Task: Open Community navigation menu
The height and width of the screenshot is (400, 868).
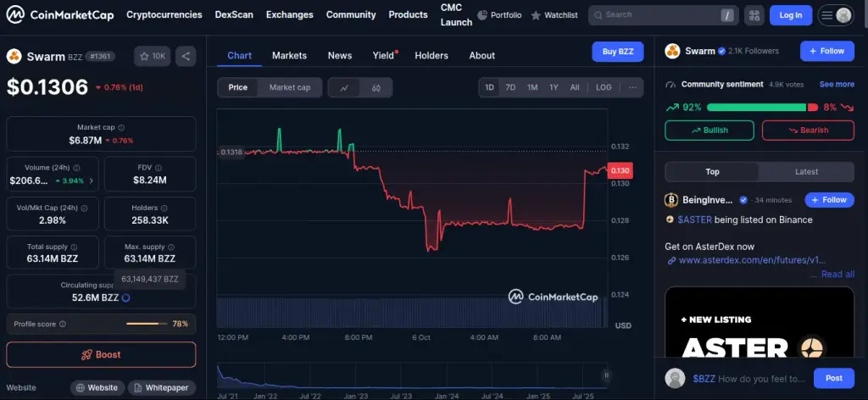Action: pyautogui.click(x=351, y=15)
